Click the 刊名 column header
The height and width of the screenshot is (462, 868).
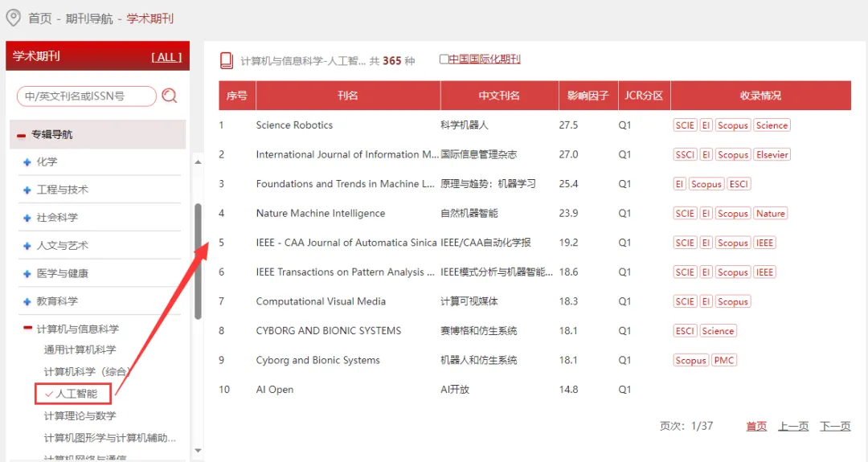click(x=348, y=95)
